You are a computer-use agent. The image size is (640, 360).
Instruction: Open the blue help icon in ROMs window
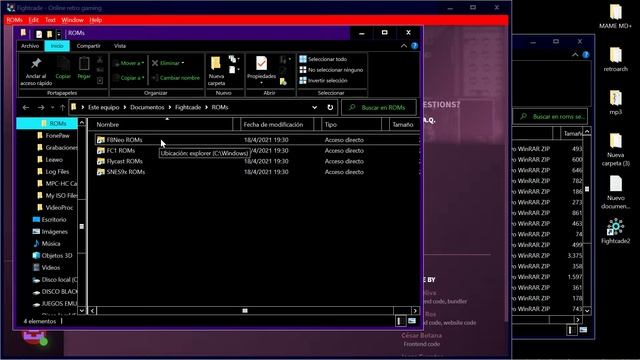tap(415, 46)
